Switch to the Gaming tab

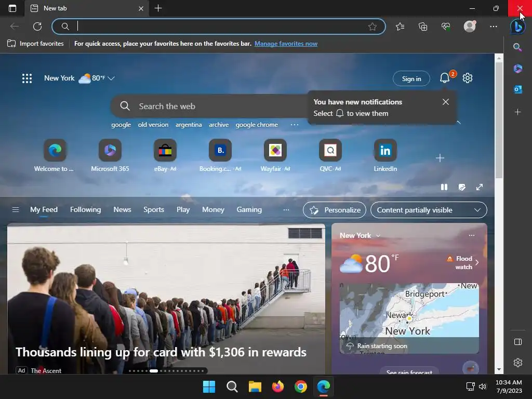249,210
